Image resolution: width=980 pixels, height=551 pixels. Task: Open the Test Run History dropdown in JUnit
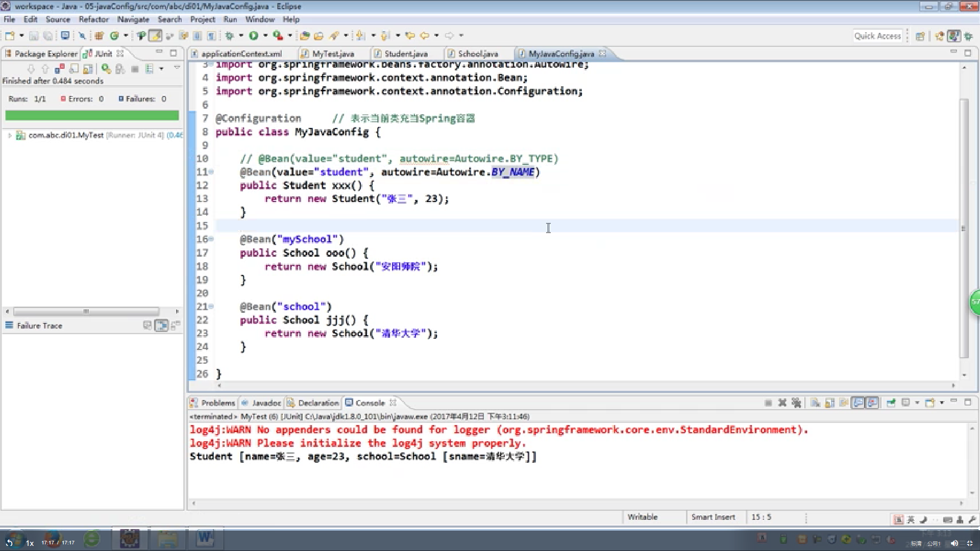click(x=161, y=68)
